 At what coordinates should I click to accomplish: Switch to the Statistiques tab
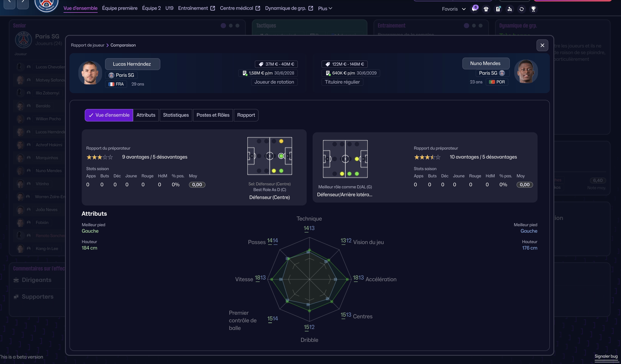[176, 115]
